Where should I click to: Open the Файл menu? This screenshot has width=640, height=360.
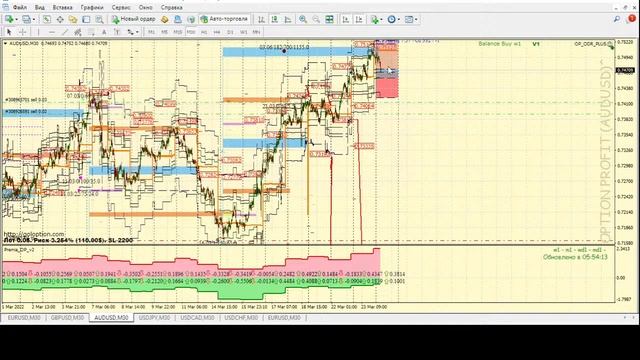(x=20, y=7)
